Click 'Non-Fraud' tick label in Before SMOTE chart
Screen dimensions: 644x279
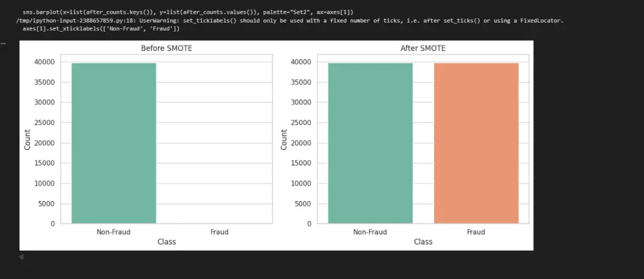point(113,232)
